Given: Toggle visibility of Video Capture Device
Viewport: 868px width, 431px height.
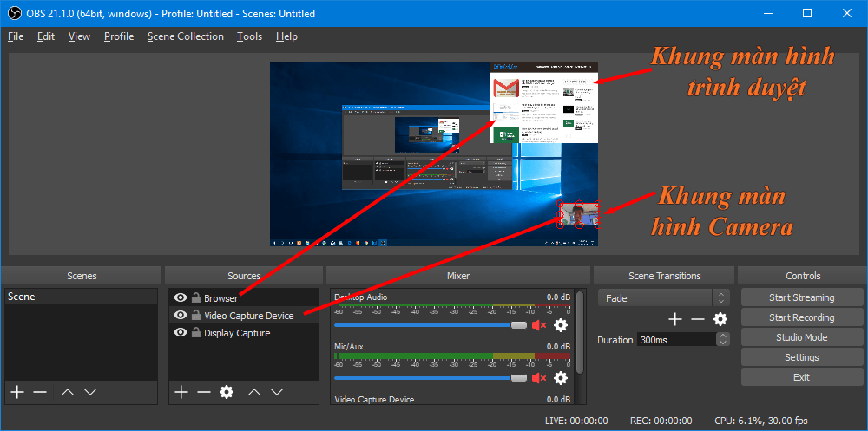Looking at the screenshot, I should coord(181,316).
